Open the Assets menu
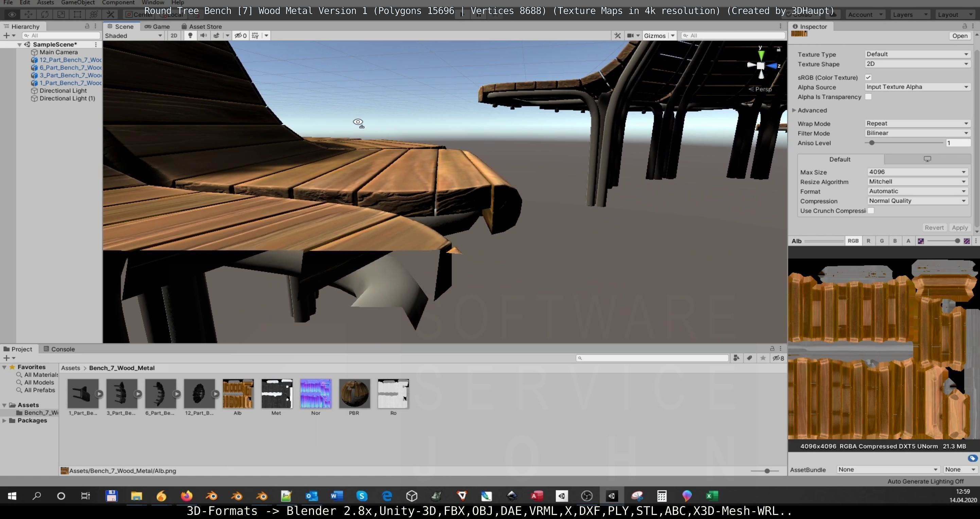This screenshot has height=519, width=980. point(45,3)
